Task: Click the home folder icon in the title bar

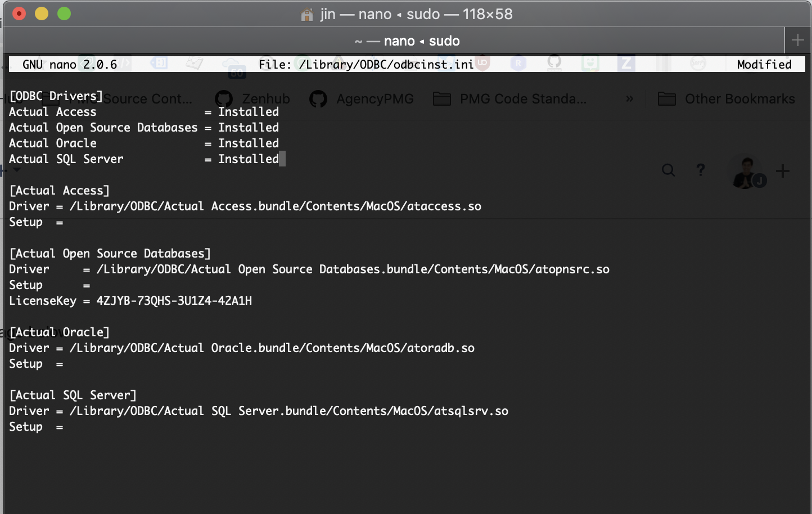Action: [x=307, y=15]
